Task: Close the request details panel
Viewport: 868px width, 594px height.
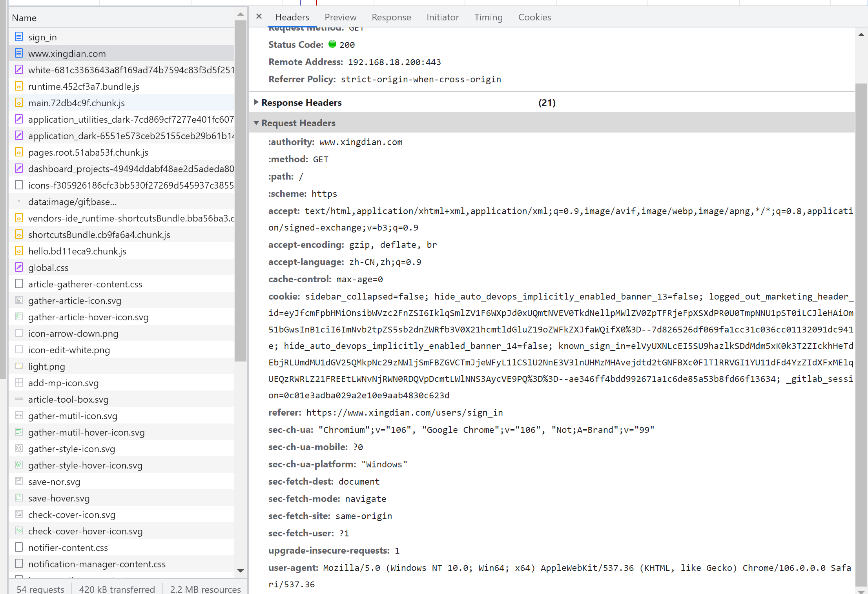Action: [259, 17]
